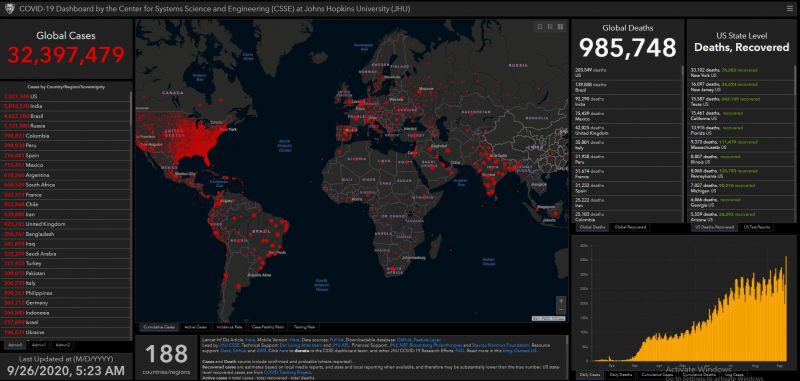Select Philippines in the cases list
This screenshot has width=800, height=381.
[x=66, y=293]
